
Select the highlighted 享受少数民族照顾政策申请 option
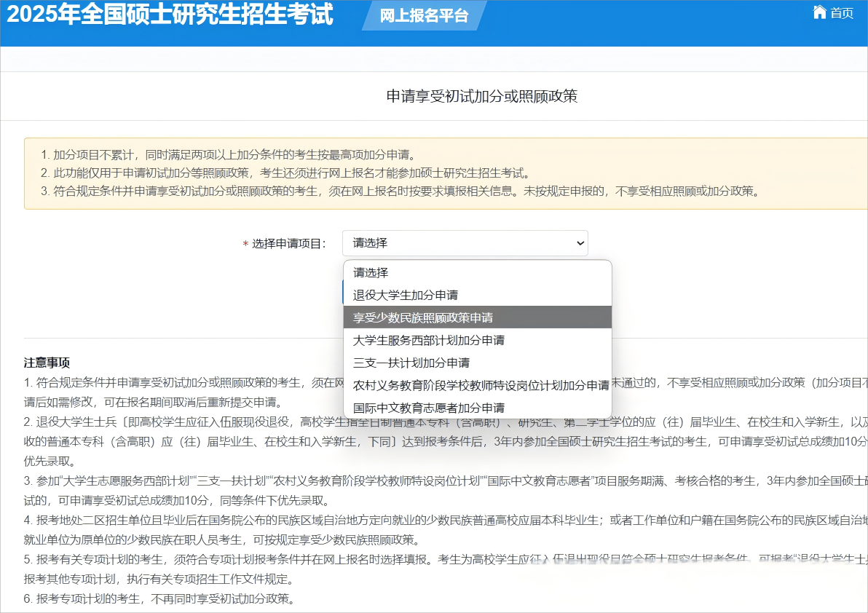pyautogui.click(x=423, y=317)
